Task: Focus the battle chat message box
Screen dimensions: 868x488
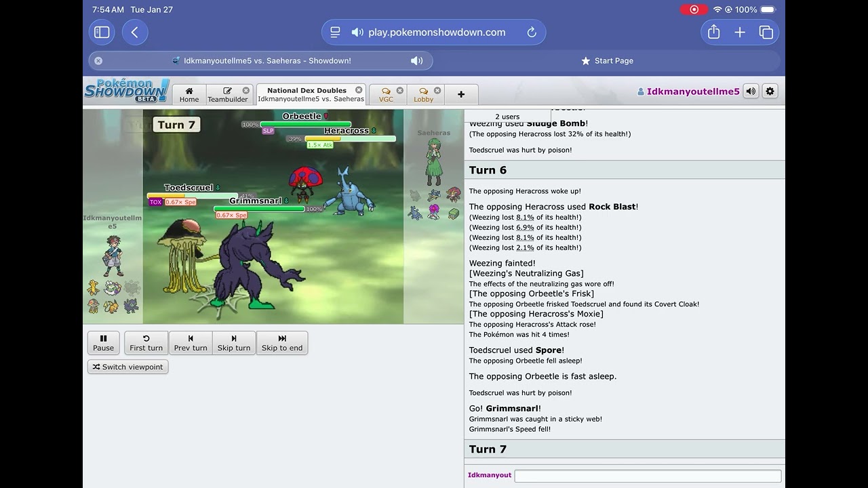Action: [x=648, y=476]
